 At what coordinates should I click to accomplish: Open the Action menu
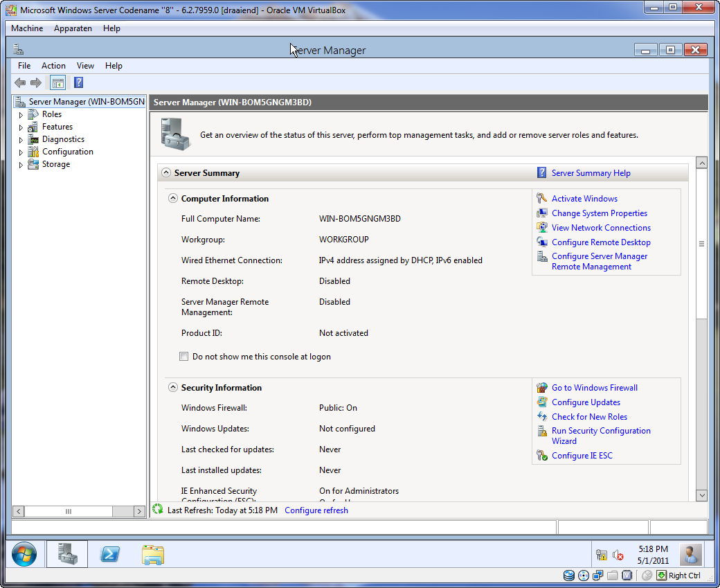[x=53, y=66]
